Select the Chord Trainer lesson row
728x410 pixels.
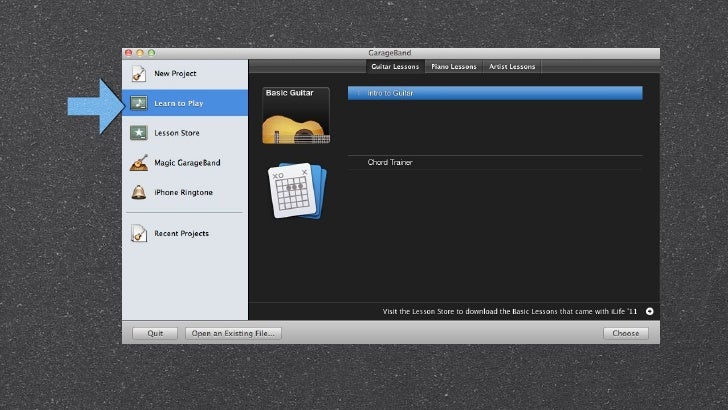(495, 163)
